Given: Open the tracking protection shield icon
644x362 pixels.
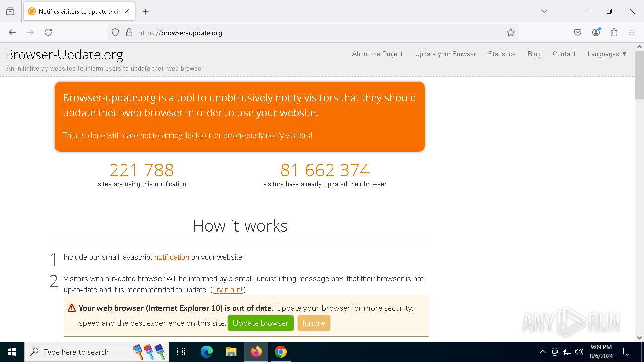Looking at the screenshot, I should click(x=115, y=32).
